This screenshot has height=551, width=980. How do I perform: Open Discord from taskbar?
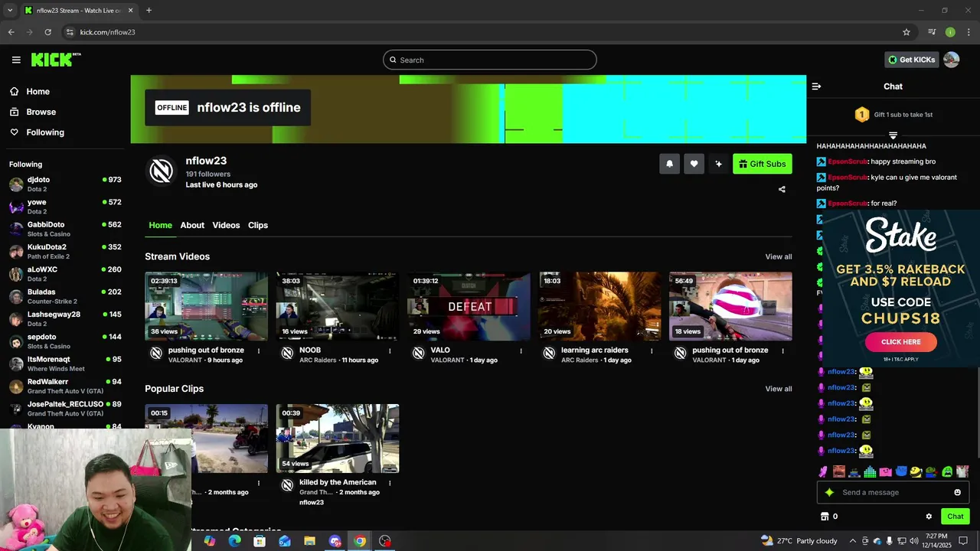click(x=335, y=541)
